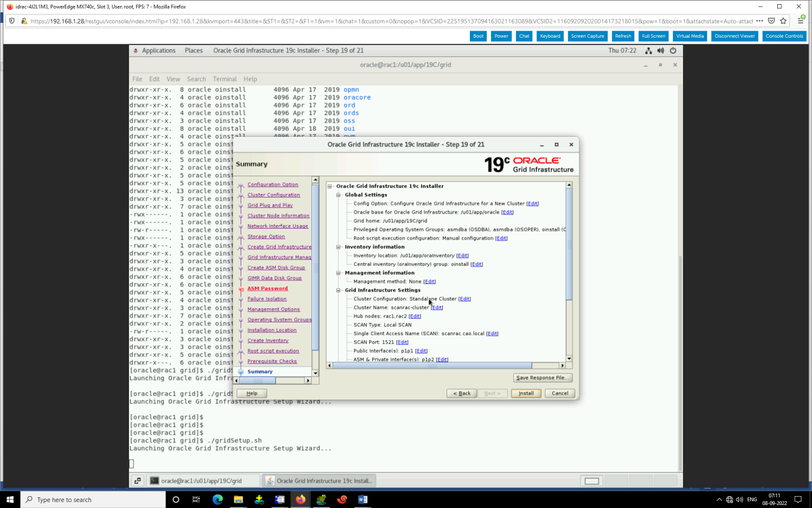Click iDRAC Console Controls button
Screen dimensions: 812x508
pyautogui.click(x=784, y=36)
